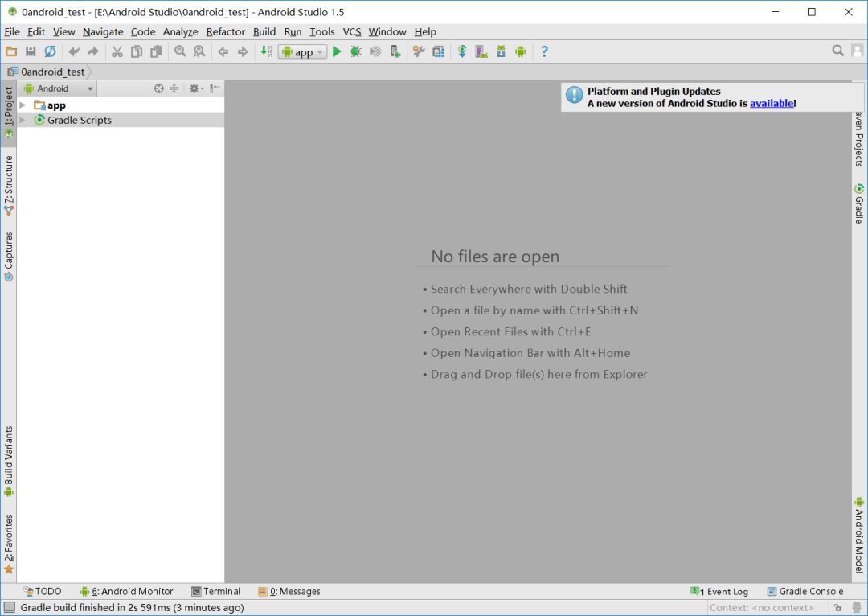Open the 7: Structure side tab

8,186
